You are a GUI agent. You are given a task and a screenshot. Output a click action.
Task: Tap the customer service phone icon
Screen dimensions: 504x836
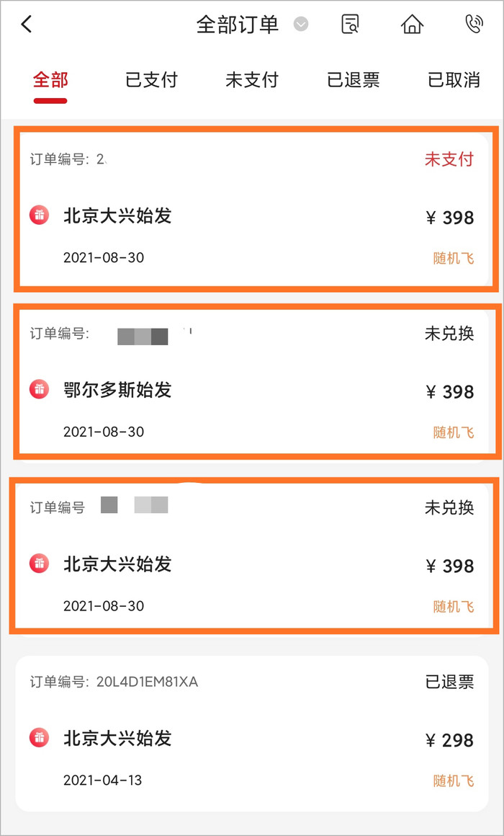pos(474,25)
